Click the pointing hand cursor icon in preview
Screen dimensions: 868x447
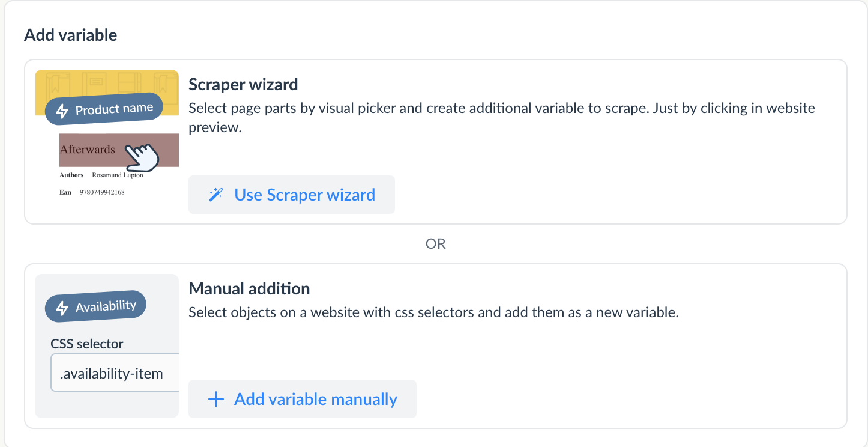[143, 156]
